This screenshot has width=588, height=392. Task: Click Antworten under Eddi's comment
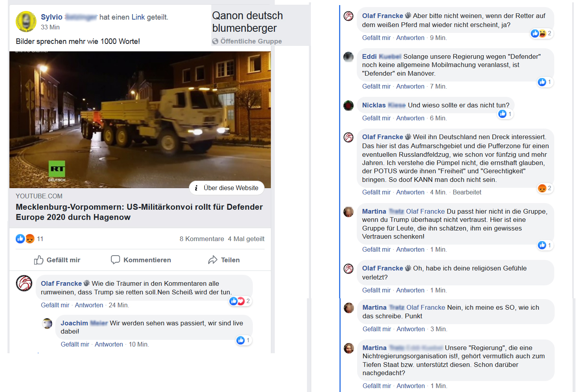410,86
